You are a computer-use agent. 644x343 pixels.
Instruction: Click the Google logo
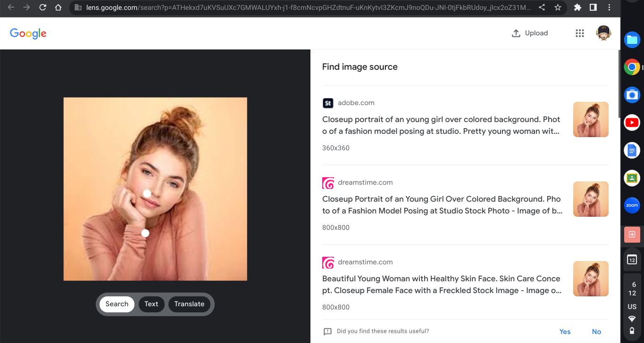coord(28,33)
